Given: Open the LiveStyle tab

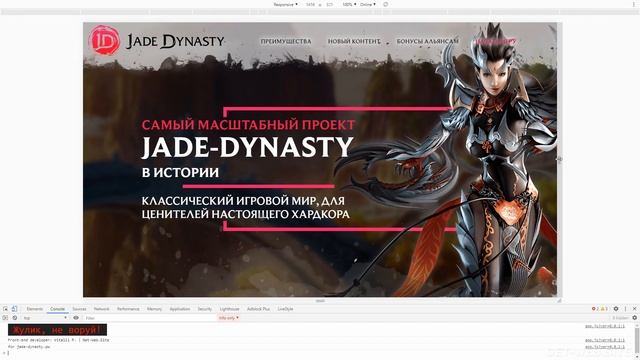Looking at the screenshot, I should [285, 309].
